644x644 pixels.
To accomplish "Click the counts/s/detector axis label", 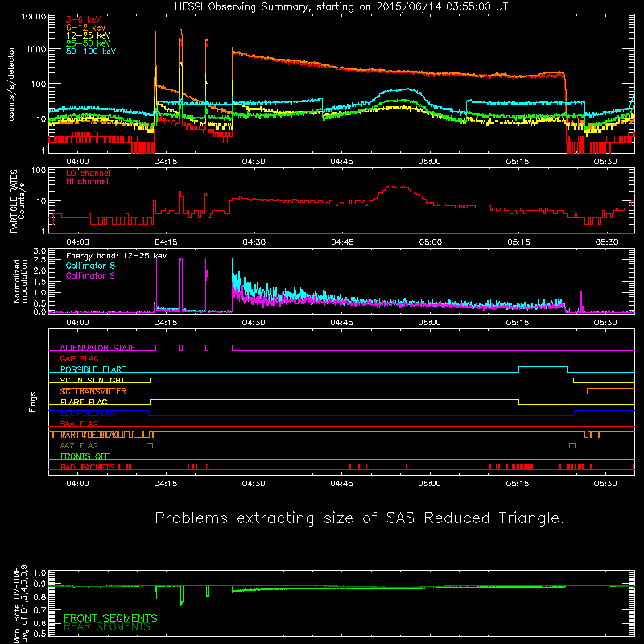I will click(11, 84).
